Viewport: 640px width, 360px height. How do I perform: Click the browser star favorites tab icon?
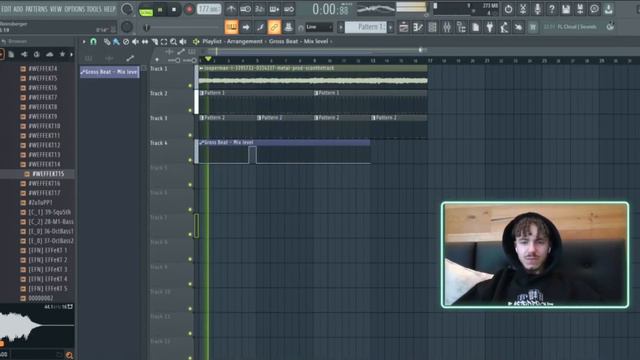62,54
